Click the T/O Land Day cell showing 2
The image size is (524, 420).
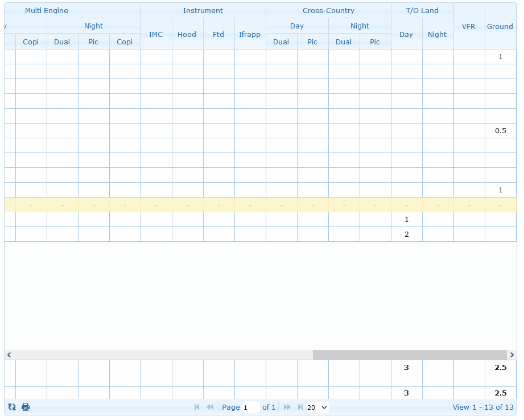(406, 234)
